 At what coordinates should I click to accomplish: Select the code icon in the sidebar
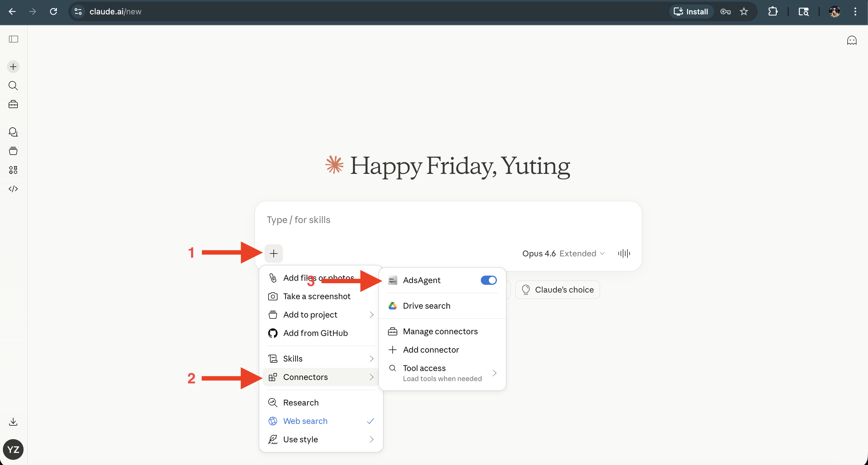tap(13, 189)
